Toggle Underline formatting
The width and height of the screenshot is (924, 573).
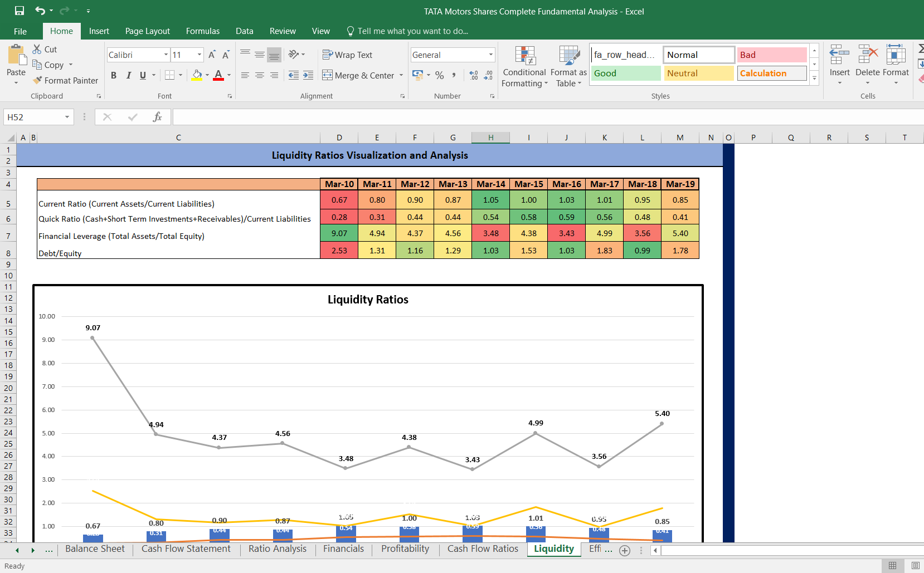tap(143, 75)
